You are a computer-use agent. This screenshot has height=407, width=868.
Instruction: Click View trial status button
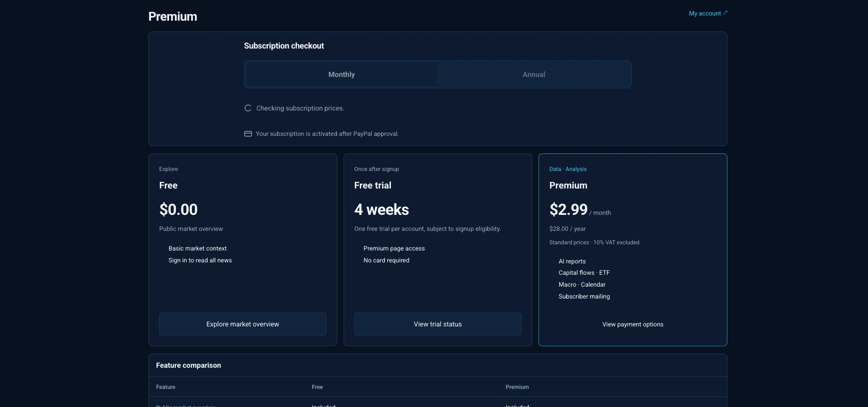(x=437, y=324)
